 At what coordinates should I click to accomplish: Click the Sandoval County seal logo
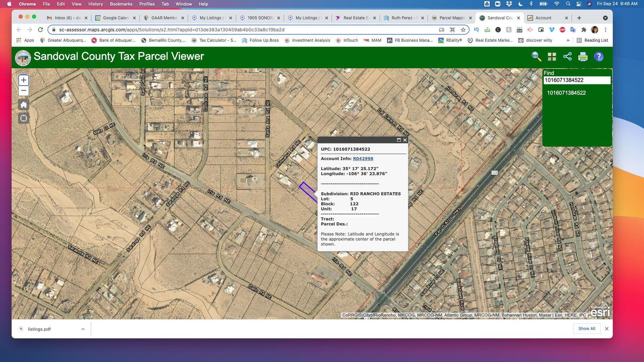pyautogui.click(x=23, y=58)
